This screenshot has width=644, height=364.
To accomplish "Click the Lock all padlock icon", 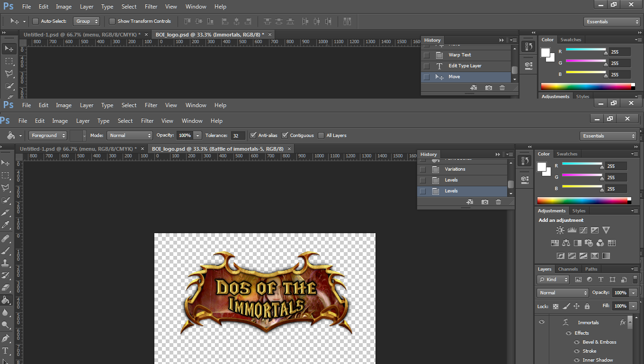I will [587, 306].
